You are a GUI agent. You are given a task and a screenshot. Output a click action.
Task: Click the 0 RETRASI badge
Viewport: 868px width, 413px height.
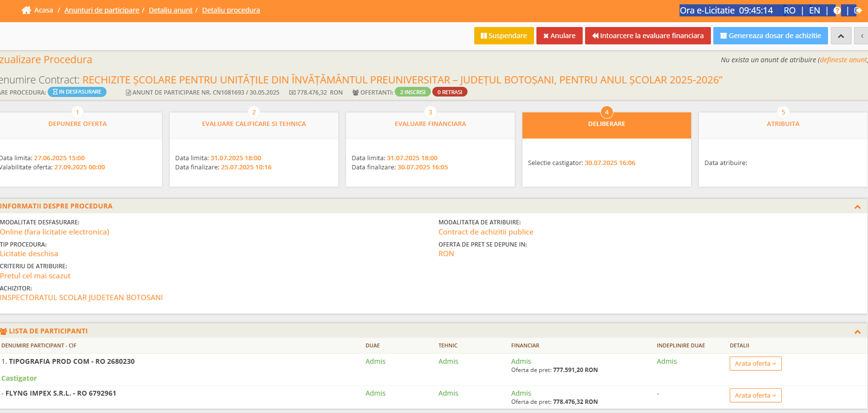450,92
